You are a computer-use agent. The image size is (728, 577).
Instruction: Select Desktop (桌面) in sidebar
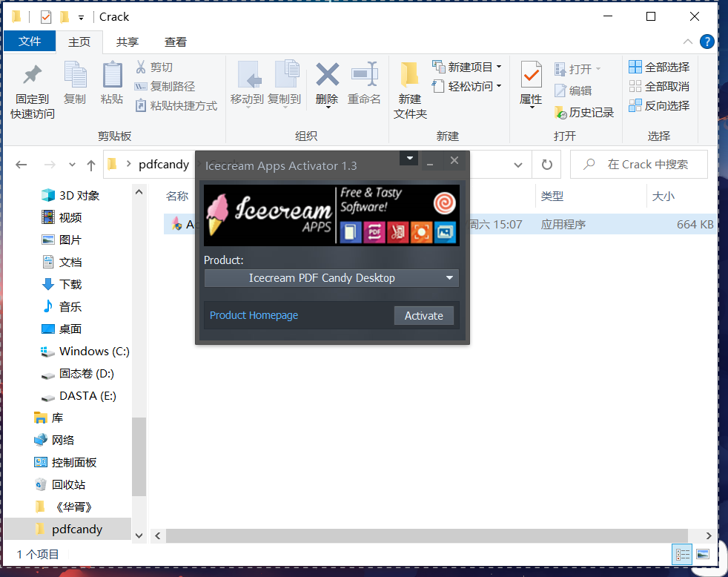pyautogui.click(x=62, y=329)
